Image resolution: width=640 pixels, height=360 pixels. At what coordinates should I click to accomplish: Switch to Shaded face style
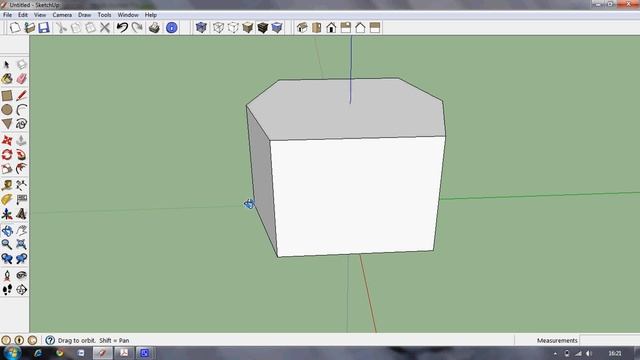[x=248, y=27]
